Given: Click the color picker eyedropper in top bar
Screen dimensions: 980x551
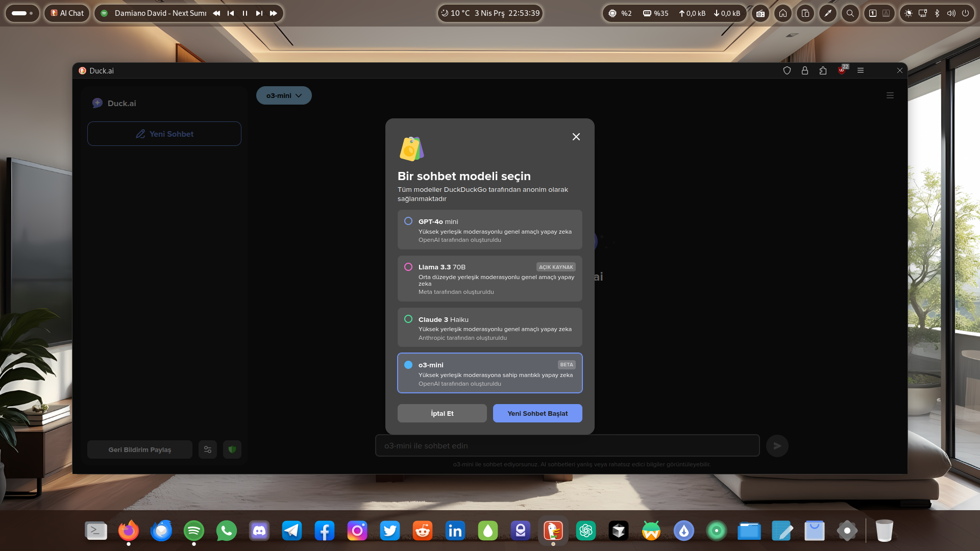Looking at the screenshot, I should [x=828, y=13].
